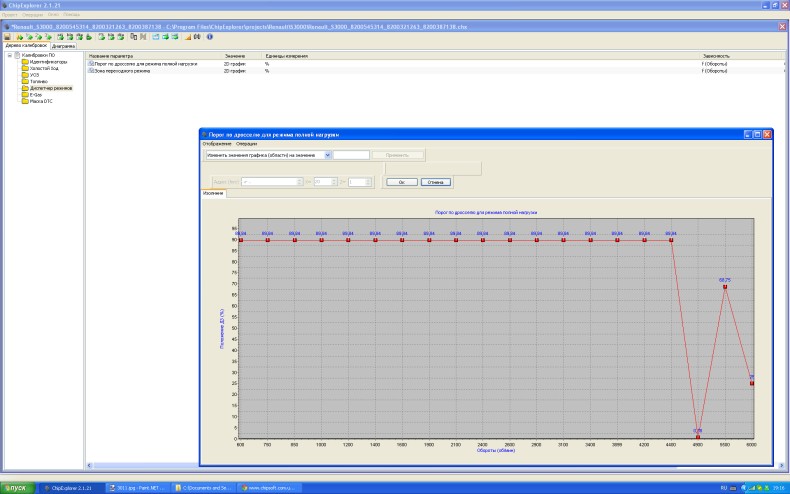
Task: Select the Изолинии tab in graph window
Action: pyautogui.click(x=213, y=194)
